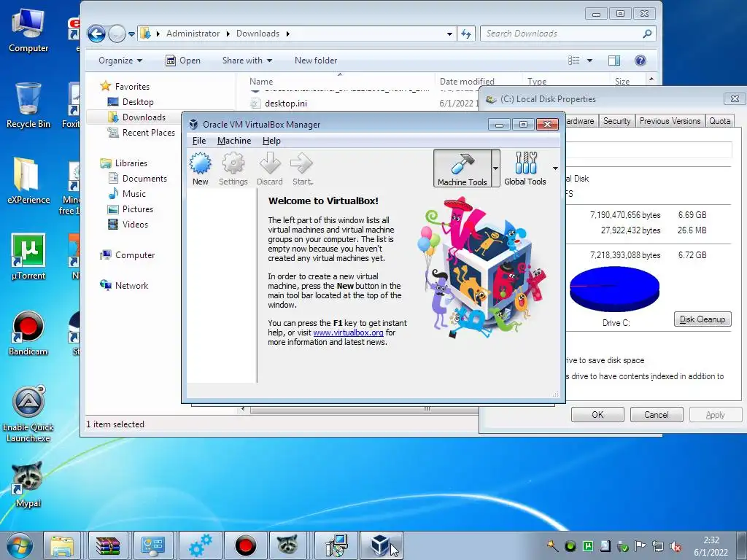Open the eXPerience folder icon
This screenshot has width=747, height=560.
point(28,181)
